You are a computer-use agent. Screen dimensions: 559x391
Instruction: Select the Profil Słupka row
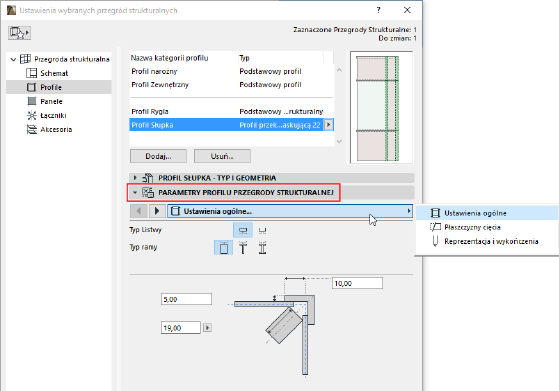231,125
